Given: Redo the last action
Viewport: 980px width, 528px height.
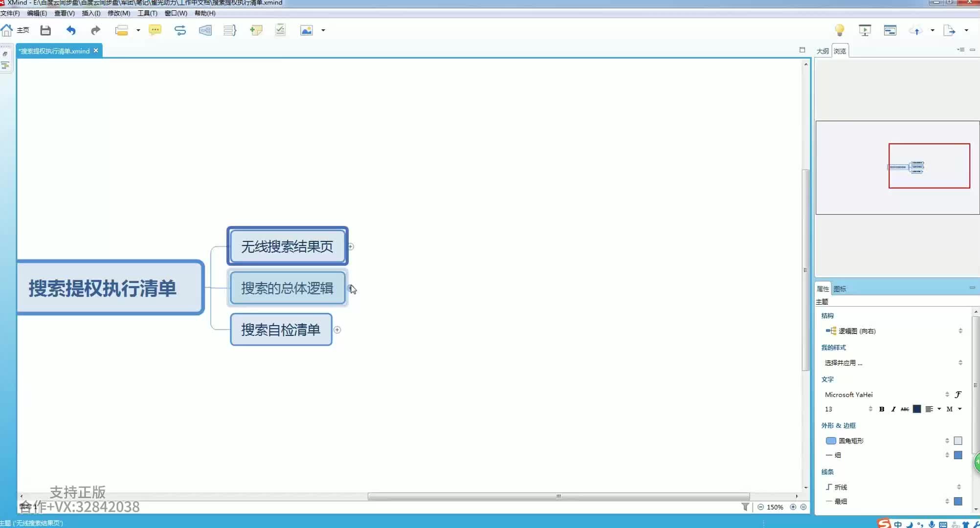Looking at the screenshot, I should [x=96, y=30].
